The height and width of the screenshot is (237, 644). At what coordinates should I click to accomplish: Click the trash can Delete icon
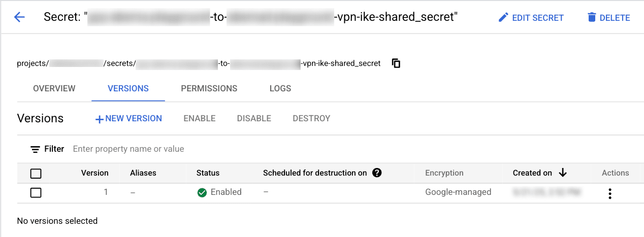click(592, 17)
